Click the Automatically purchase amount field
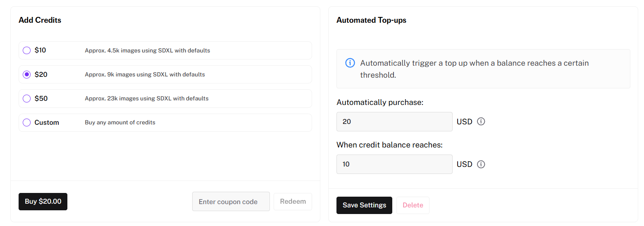Screen dimensions: 644x226 [394, 121]
